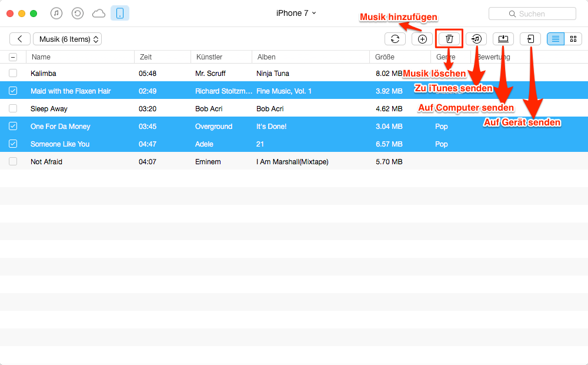Click the Someone Like You title

pyautogui.click(x=60, y=144)
